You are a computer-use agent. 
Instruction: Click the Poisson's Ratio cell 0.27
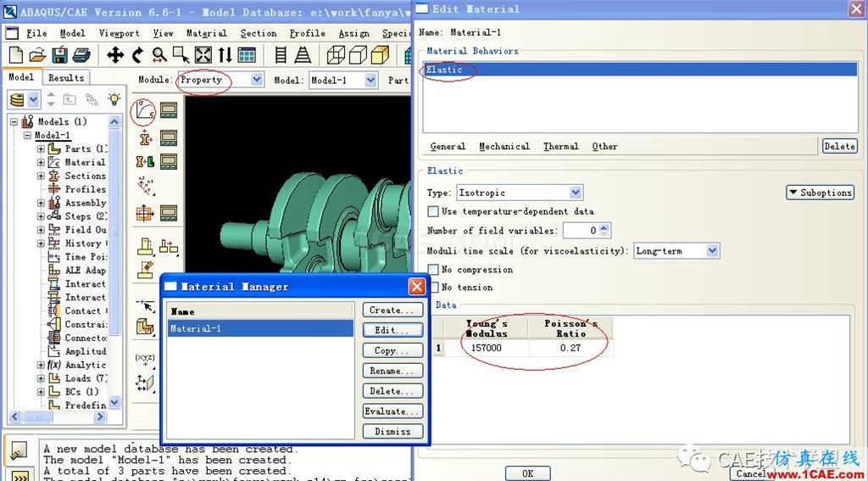tap(570, 348)
